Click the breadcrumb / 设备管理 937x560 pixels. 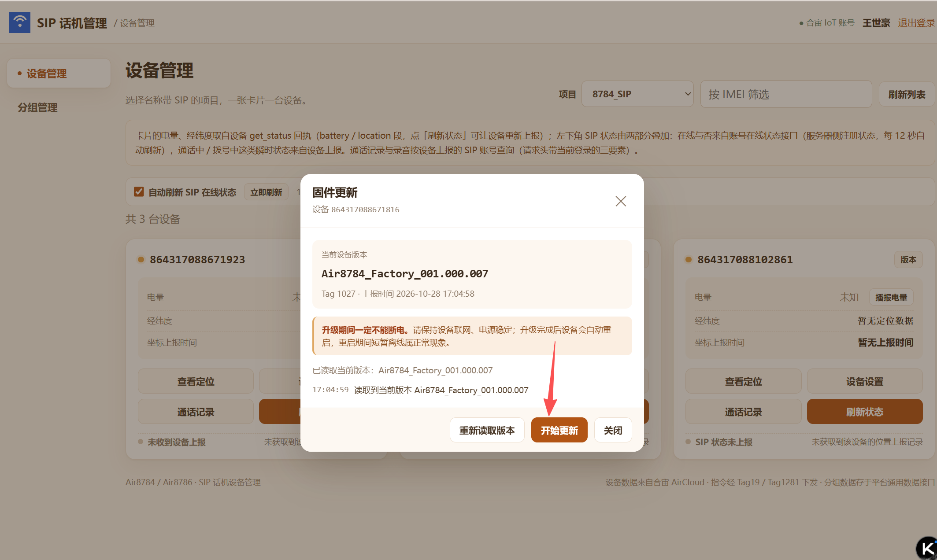tap(134, 23)
